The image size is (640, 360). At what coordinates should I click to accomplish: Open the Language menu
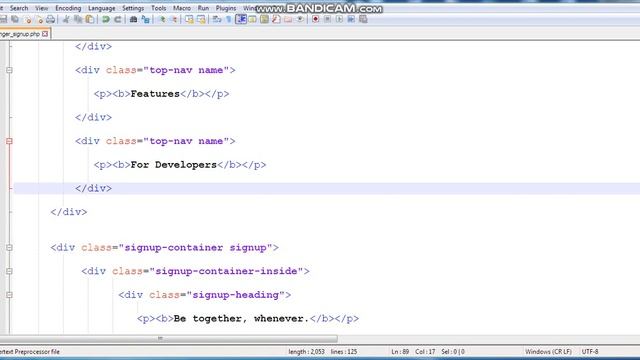pos(102,8)
